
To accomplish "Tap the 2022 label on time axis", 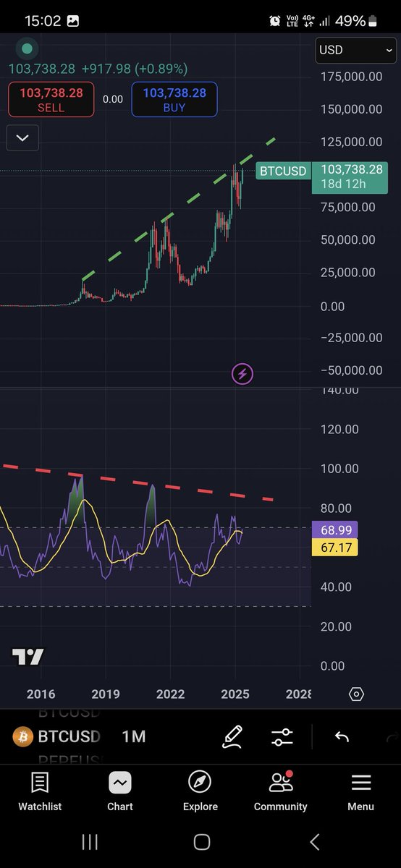I will (x=171, y=694).
